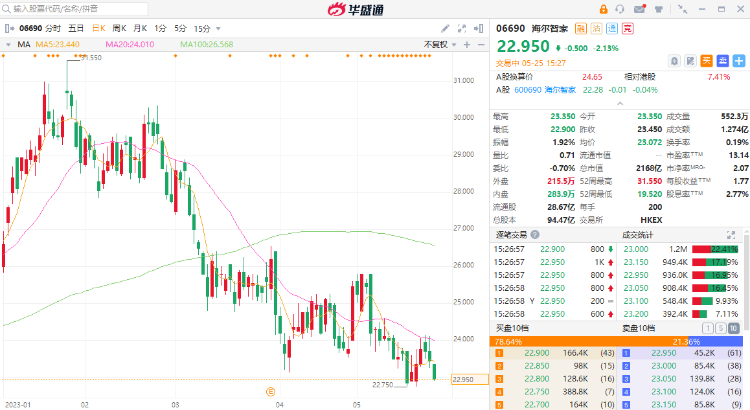
Task: Select the chart drawing pencil tool
Action: [445, 29]
